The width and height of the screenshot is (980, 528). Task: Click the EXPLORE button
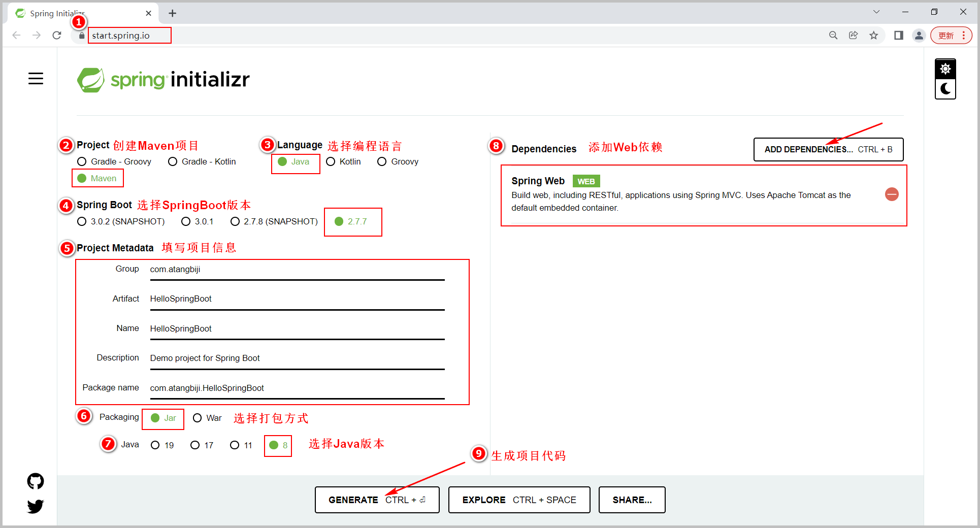pos(519,500)
